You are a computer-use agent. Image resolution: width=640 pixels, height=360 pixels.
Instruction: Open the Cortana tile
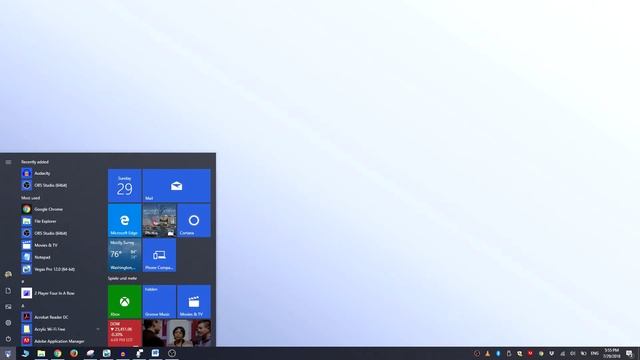pos(194,220)
